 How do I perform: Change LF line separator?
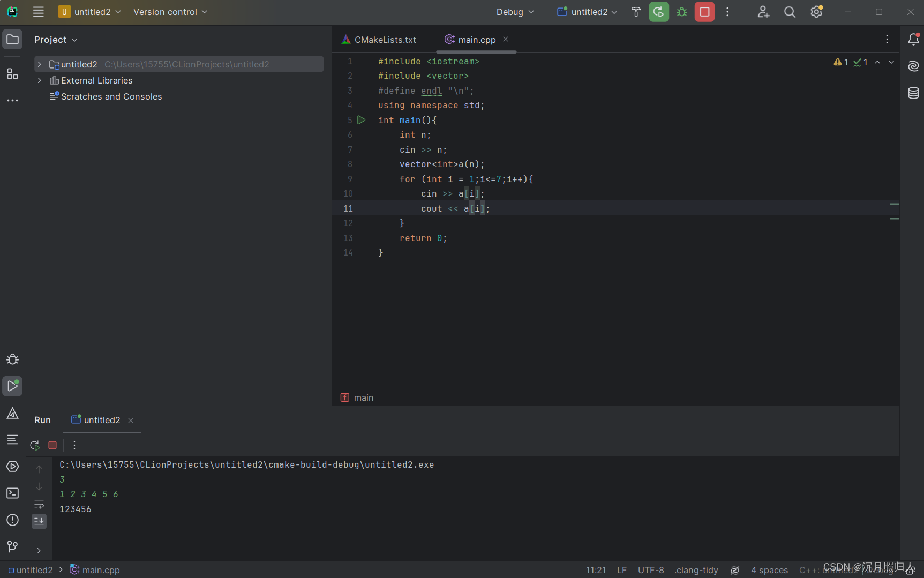[x=621, y=570]
